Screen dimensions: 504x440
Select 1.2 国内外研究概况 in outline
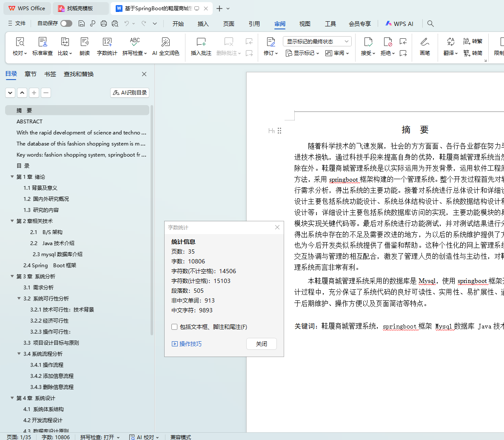(x=46, y=199)
